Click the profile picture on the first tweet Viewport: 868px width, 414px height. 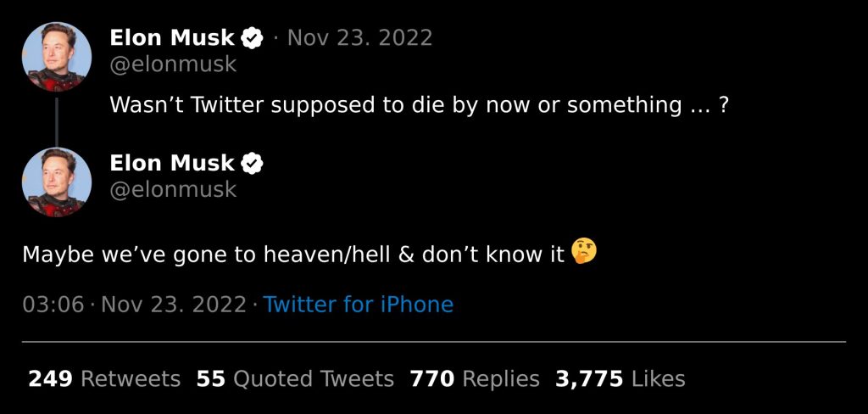tap(56, 57)
